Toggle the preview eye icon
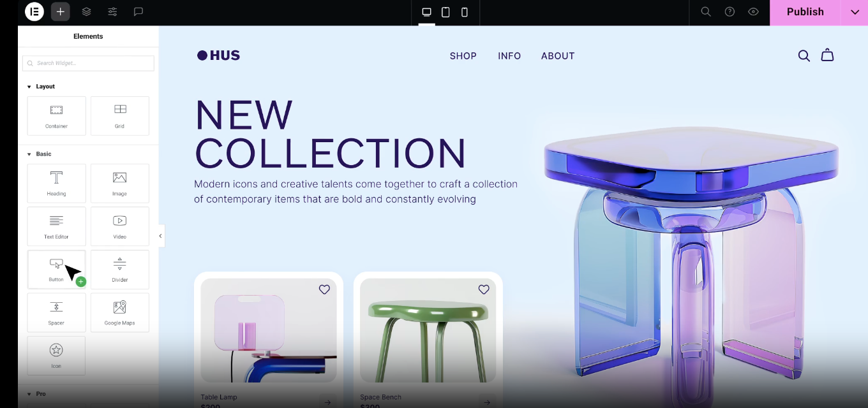868x408 pixels. [754, 11]
